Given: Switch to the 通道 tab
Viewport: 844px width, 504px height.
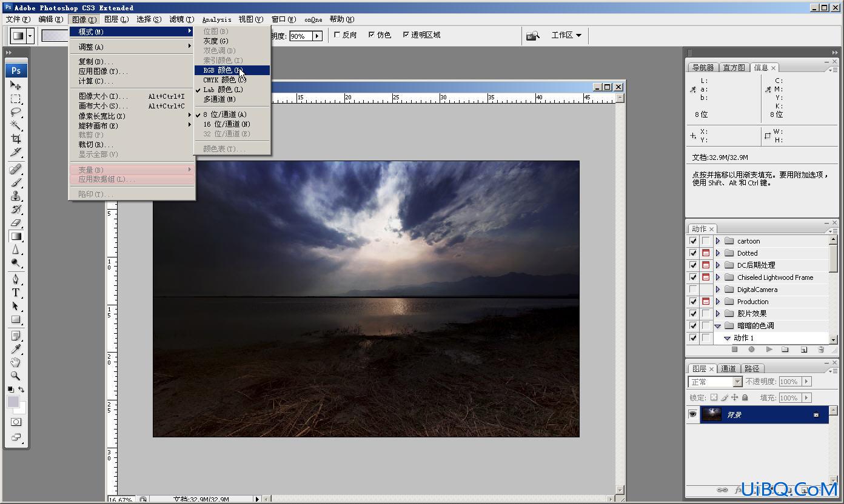Looking at the screenshot, I should tap(729, 368).
